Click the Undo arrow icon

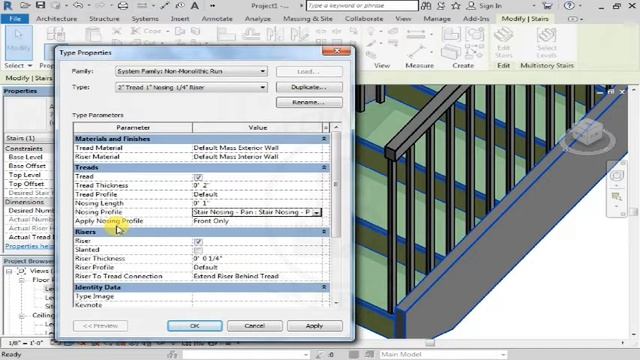(78, 6)
